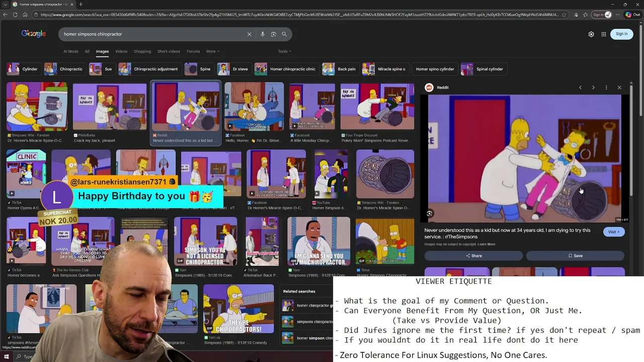The width and height of the screenshot is (644, 362).
Task: Expand the Tools dropdown
Action: point(284,51)
